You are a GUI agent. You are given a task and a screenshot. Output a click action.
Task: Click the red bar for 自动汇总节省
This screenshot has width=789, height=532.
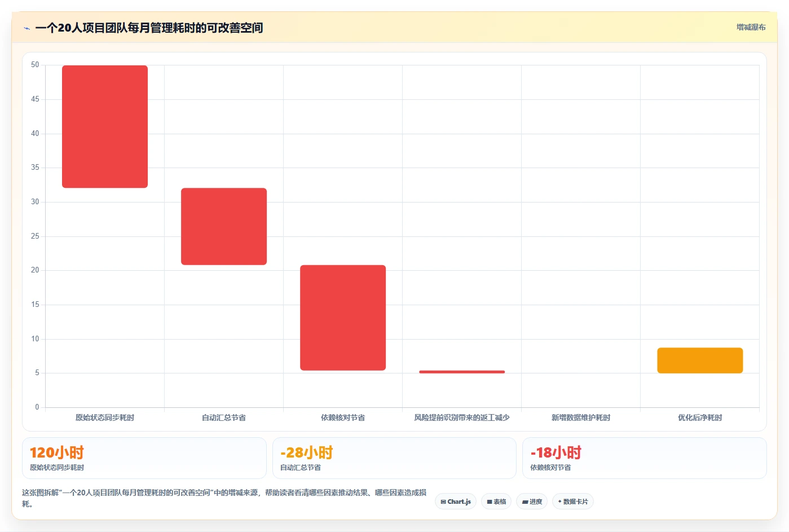click(224, 226)
